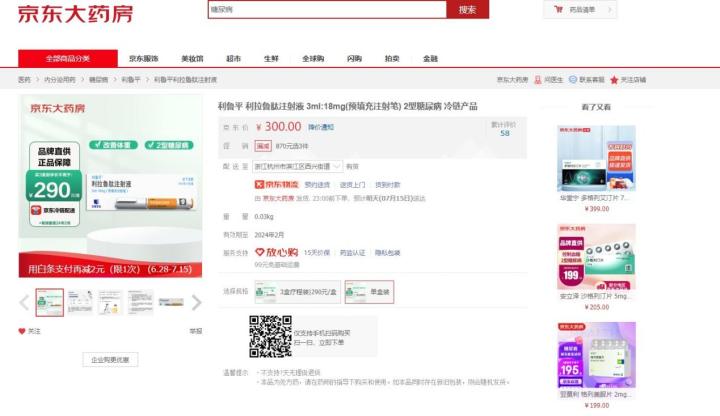
Task: Go to the 全球购 nav tab
Action: click(313, 59)
